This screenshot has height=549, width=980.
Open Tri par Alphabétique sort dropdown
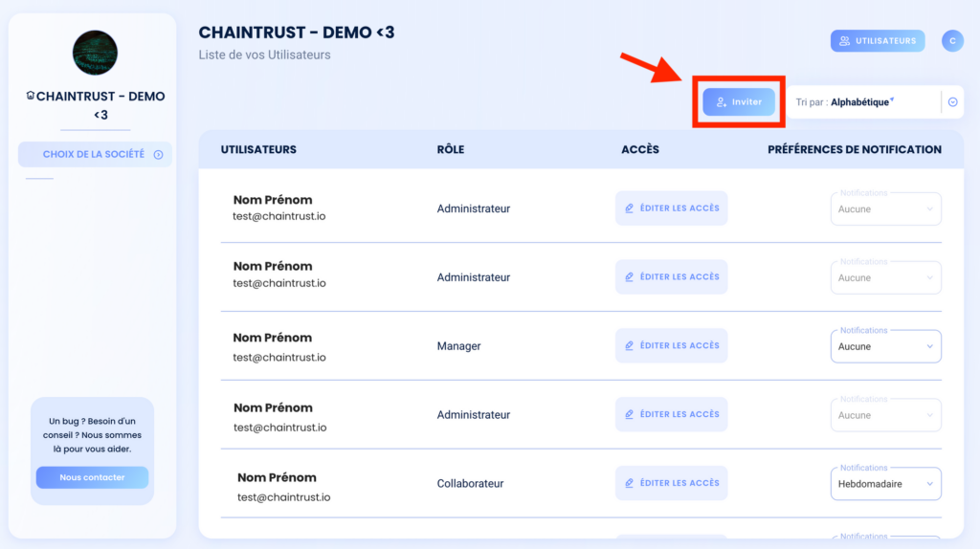875,101
